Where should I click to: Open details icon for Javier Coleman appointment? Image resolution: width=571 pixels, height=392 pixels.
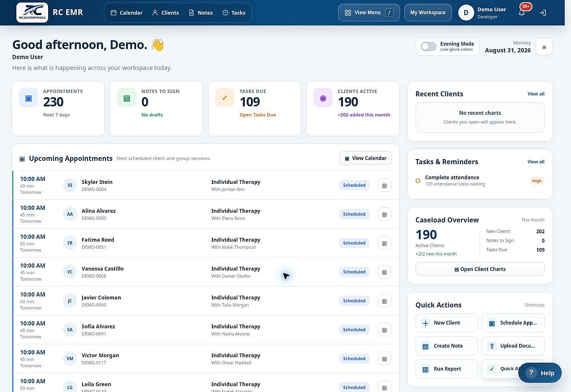coord(385,301)
